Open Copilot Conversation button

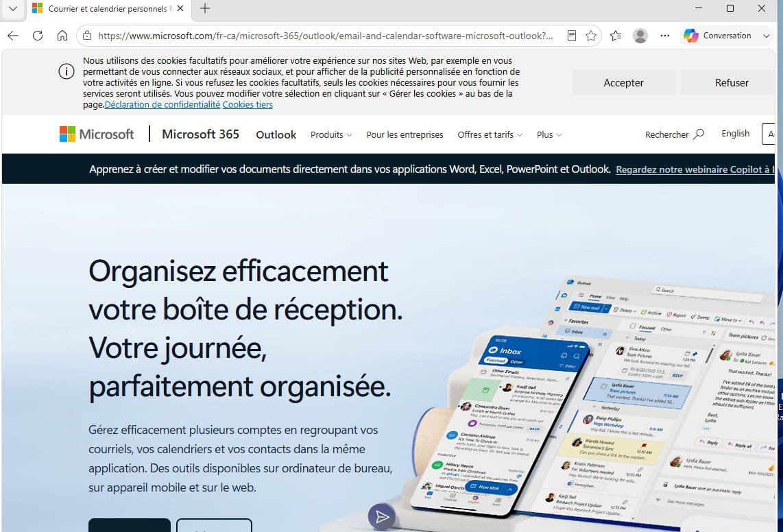click(718, 36)
